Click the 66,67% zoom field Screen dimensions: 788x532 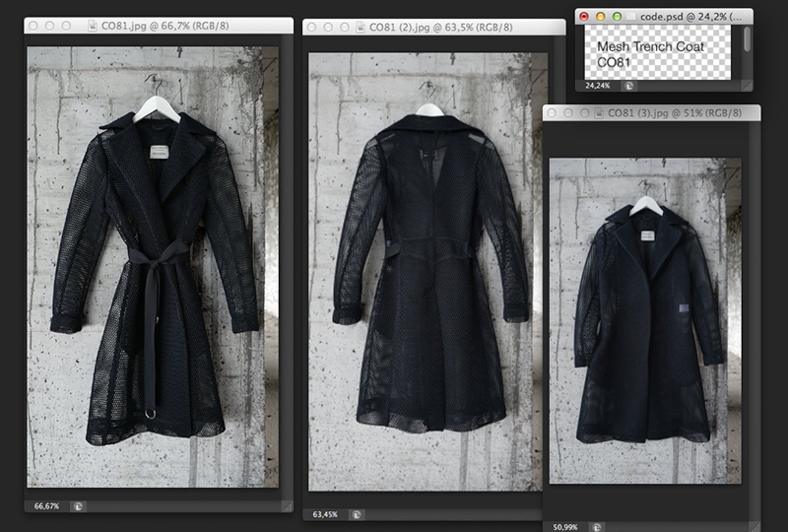tap(46, 506)
